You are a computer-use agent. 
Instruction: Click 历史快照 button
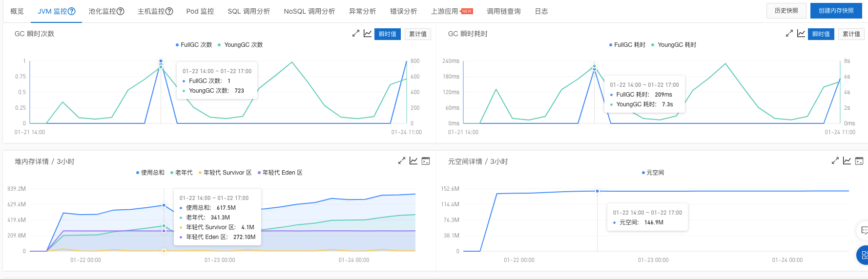tap(786, 11)
